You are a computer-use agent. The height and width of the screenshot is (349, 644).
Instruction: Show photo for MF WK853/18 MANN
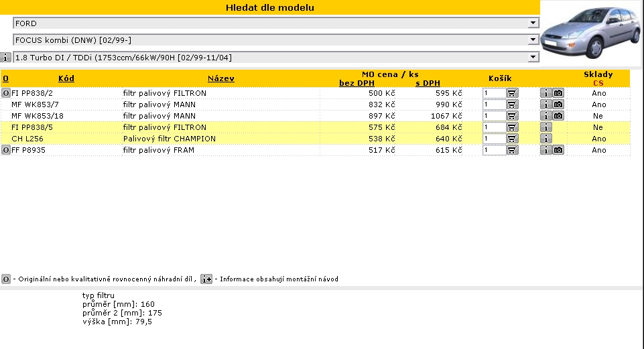click(558, 116)
